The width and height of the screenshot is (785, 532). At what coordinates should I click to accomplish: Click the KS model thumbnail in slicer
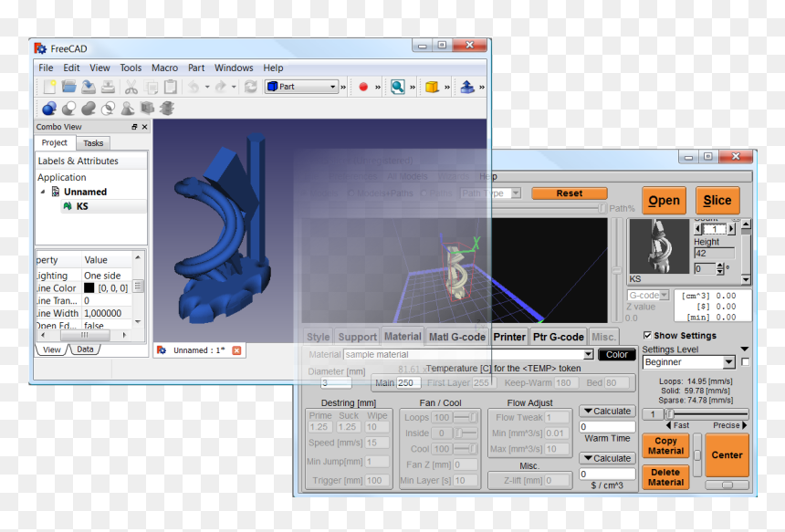[x=659, y=246]
